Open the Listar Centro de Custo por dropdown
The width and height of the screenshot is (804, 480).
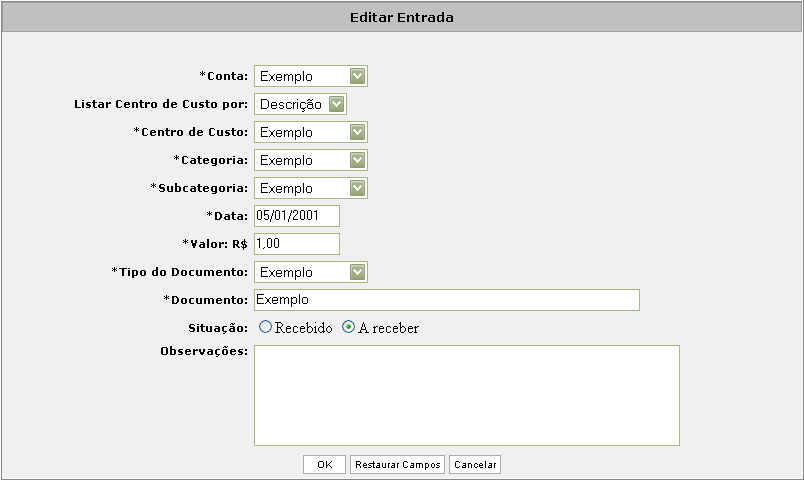[300, 104]
